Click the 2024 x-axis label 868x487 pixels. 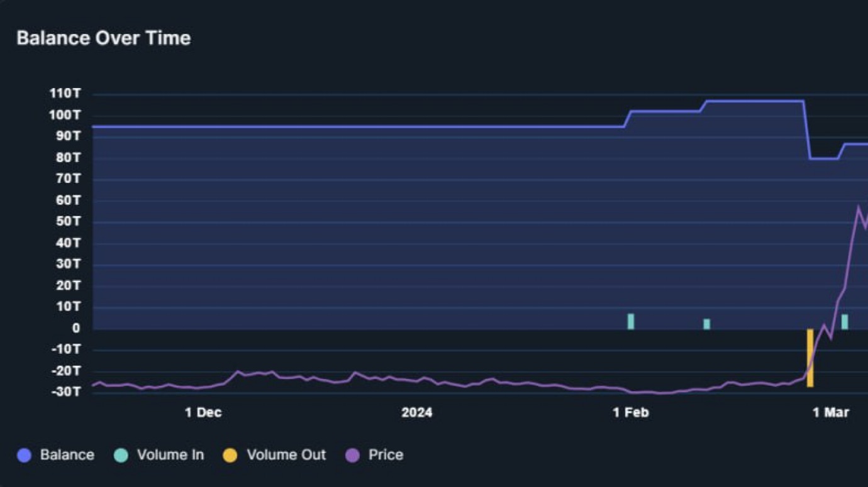pyautogui.click(x=417, y=413)
